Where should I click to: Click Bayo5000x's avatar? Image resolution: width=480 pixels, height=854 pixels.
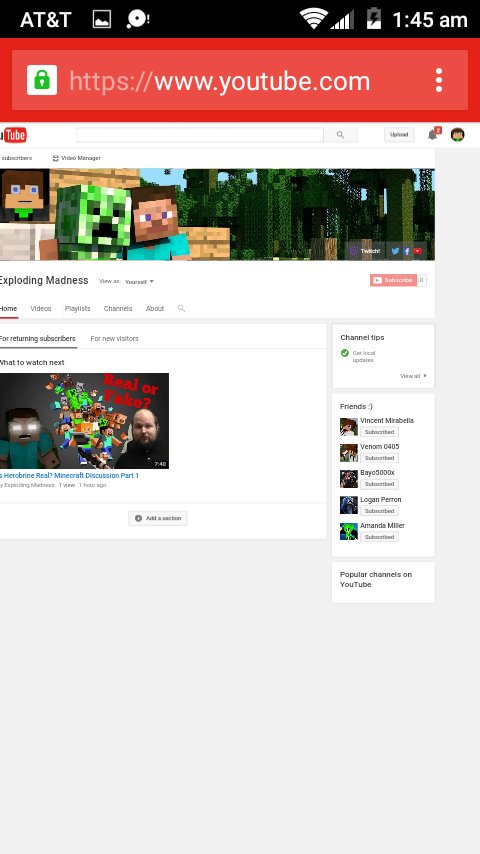349,479
